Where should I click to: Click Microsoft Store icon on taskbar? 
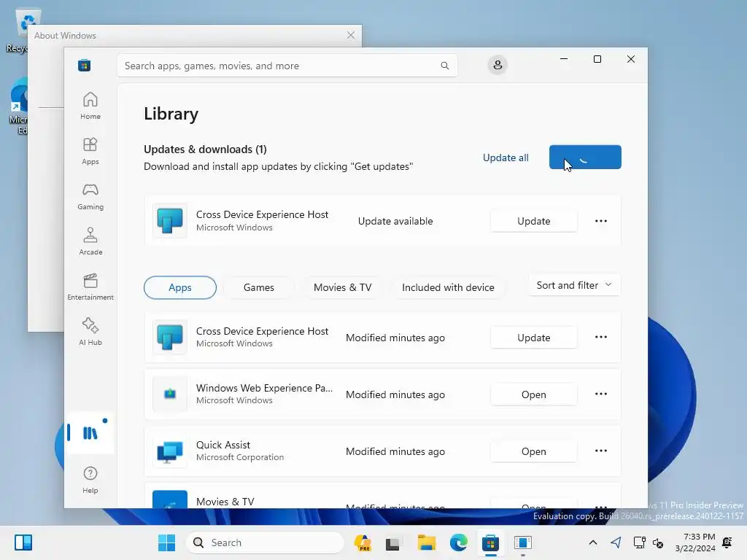[x=490, y=542]
